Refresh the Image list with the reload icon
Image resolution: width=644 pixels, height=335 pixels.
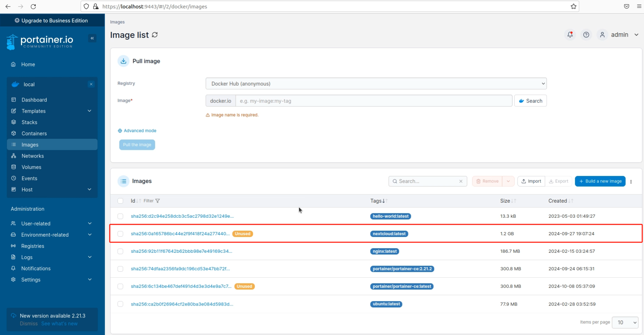tap(155, 35)
